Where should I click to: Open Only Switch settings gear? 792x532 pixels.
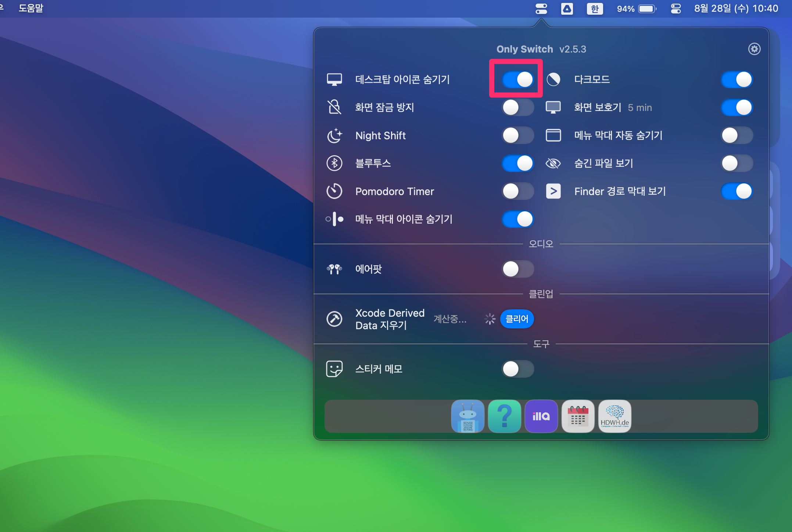point(754,49)
